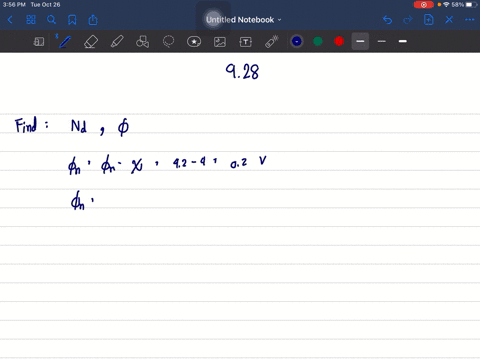The height and width of the screenshot is (360, 480).
Task: Open the search tool
Action: click(51, 20)
